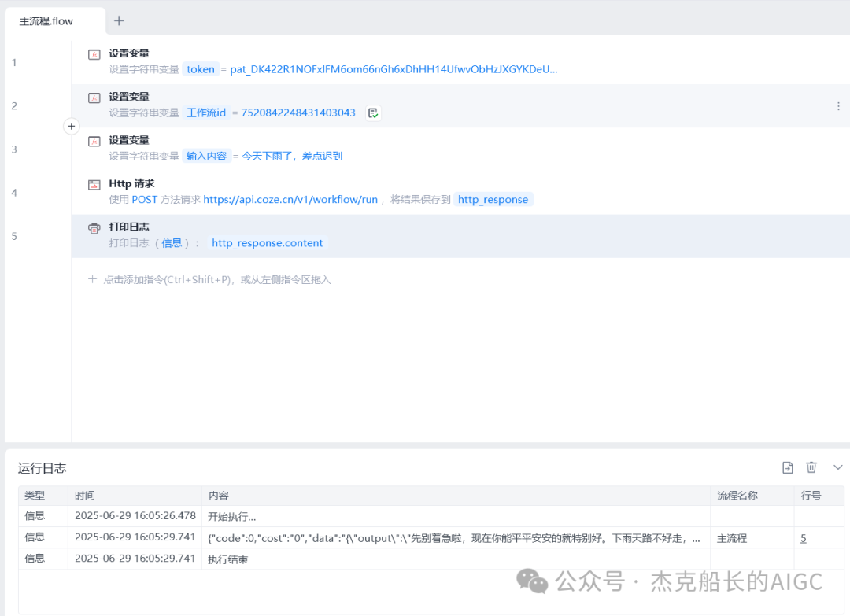Screen dimensions: 850x616
Task: Open the three-dot menu on line 2
Action: (838, 106)
